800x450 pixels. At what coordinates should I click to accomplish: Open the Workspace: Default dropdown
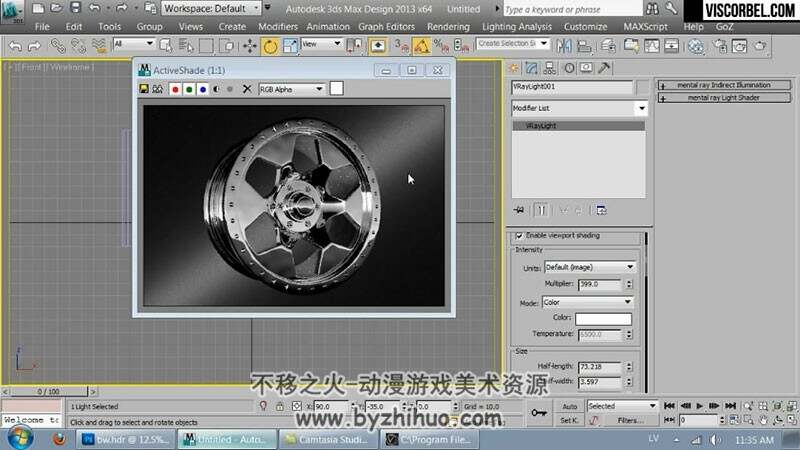pyautogui.click(x=211, y=9)
